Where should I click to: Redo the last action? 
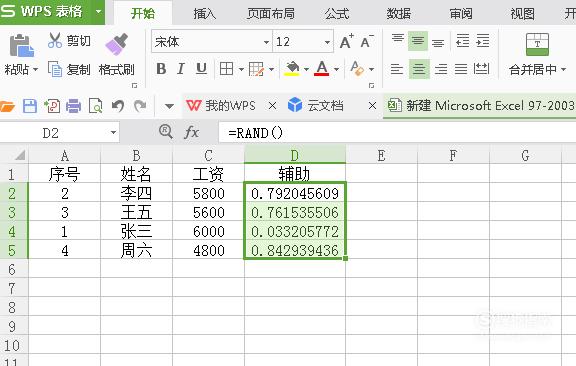click(x=140, y=106)
